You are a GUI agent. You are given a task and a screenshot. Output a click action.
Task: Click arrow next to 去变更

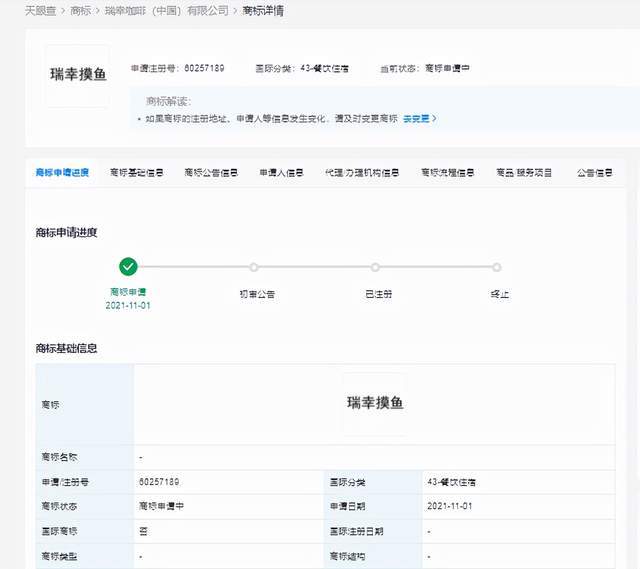point(434,119)
